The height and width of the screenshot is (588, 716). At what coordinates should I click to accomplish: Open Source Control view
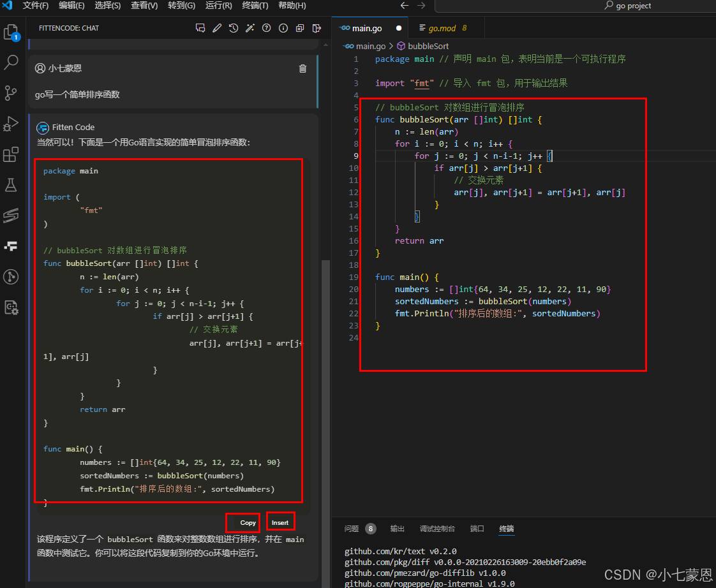pyautogui.click(x=11, y=93)
